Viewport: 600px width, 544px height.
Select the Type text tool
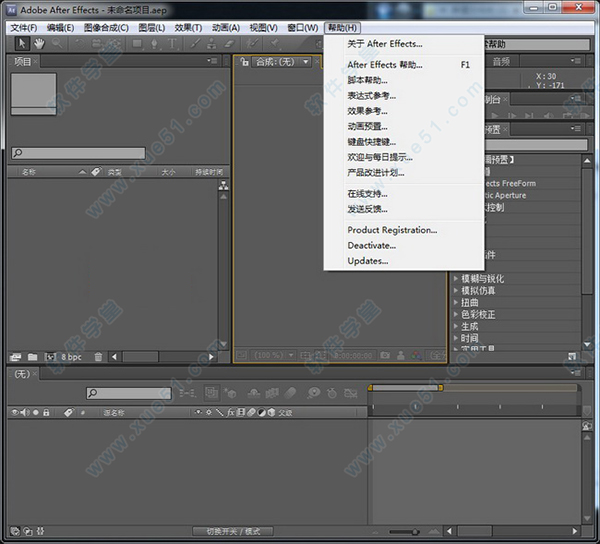(172, 44)
